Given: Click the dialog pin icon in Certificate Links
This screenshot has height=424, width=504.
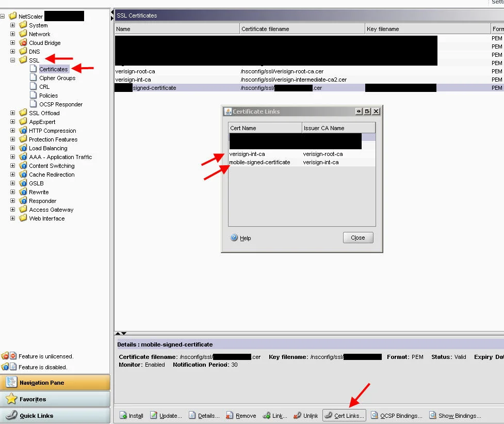Looking at the screenshot, I should (359, 112).
